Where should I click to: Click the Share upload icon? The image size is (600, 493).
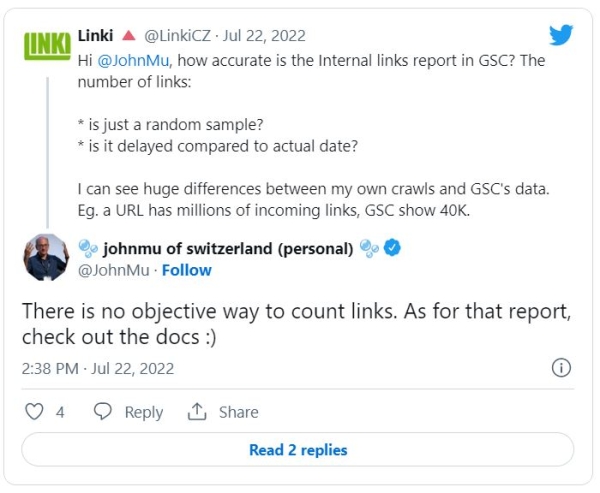coord(197,412)
